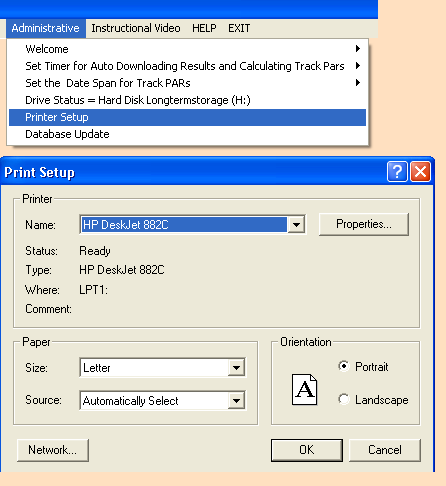The image size is (446, 486).
Task: Select the Landscape orientation radio button
Action: [x=343, y=399]
